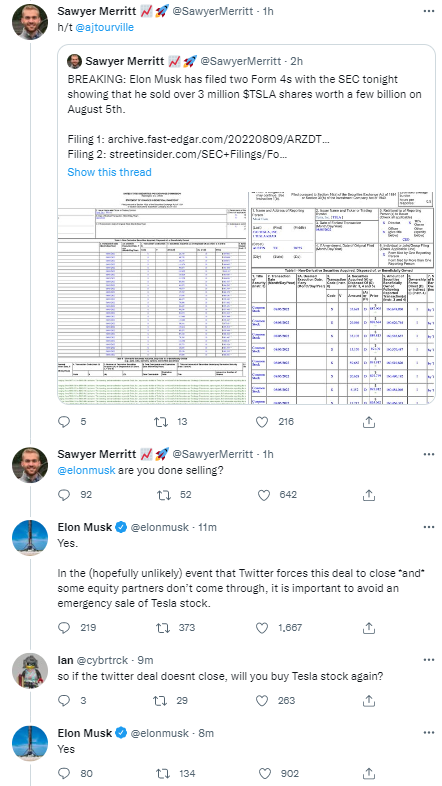Like Ian's tweet about buying Tesla stock
Image resolution: width=442 pixels, height=786 pixels.
(262, 700)
